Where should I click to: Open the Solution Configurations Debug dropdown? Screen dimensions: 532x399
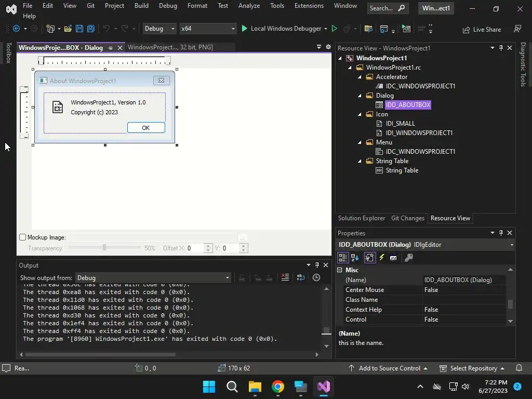point(159,29)
